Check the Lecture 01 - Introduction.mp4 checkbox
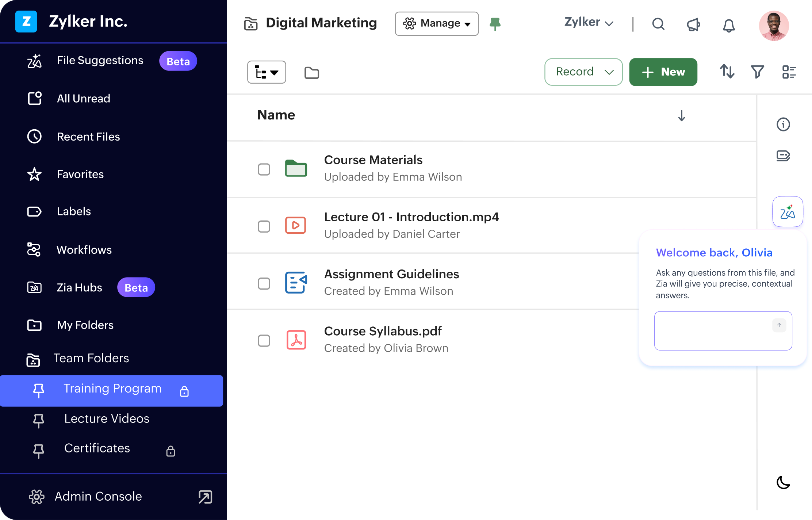This screenshot has width=812, height=520. [264, 226]
